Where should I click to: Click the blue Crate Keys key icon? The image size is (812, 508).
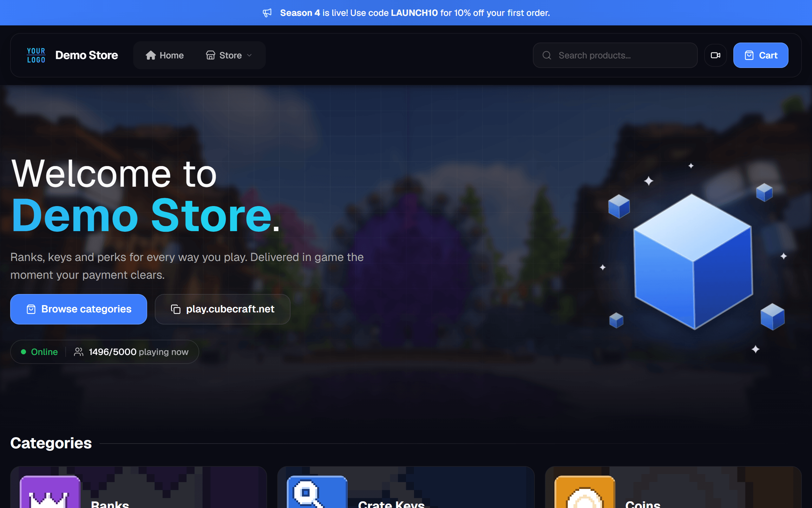[317, 492]
